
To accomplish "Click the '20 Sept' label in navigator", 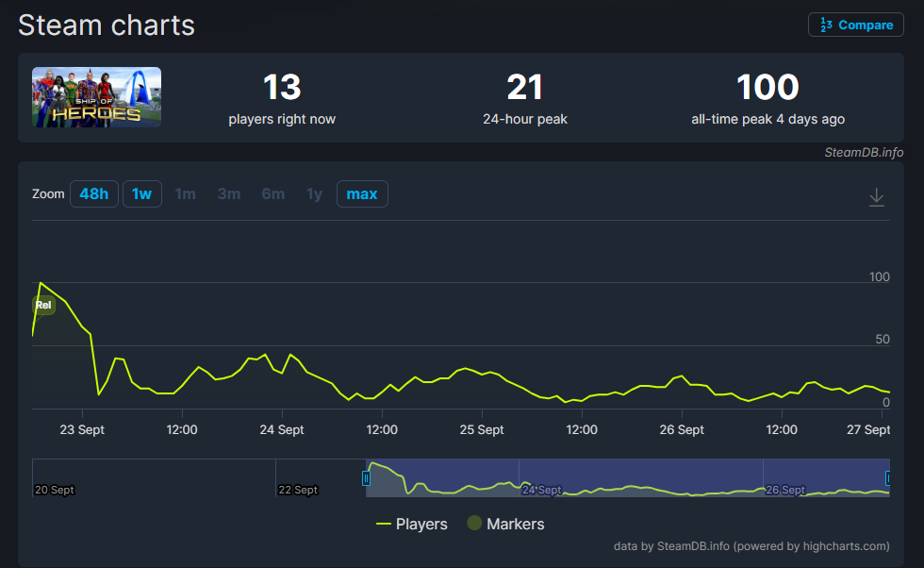I will pyautogui.click(x=55, y=490).
